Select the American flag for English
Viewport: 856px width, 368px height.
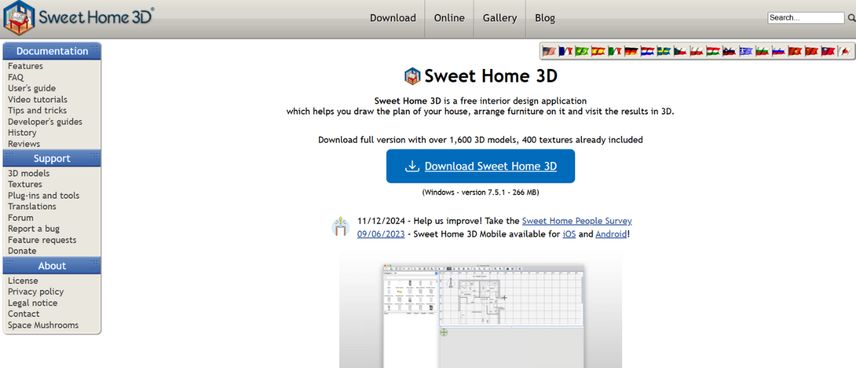[549, 51]
